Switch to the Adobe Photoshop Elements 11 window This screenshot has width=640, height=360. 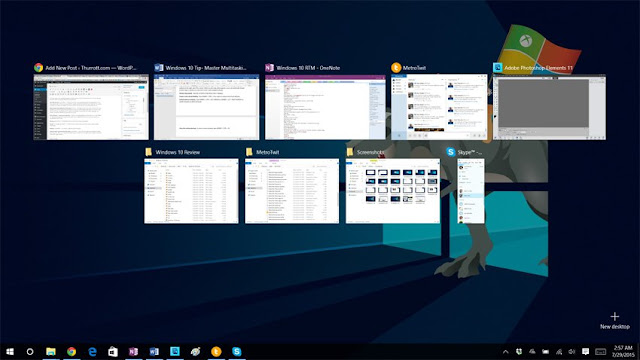click(549, 107)
